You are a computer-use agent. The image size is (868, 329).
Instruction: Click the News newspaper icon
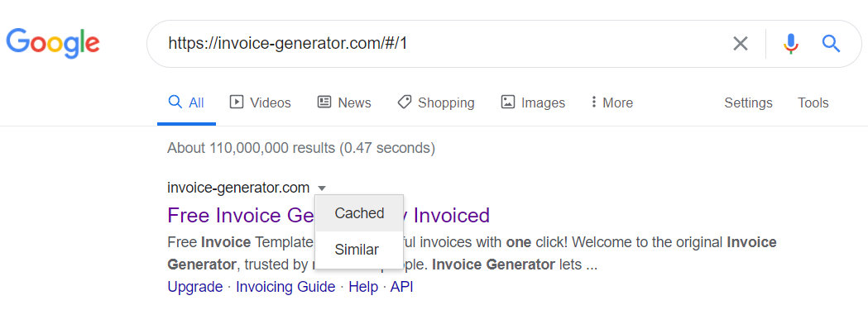(x=324, y=102)
